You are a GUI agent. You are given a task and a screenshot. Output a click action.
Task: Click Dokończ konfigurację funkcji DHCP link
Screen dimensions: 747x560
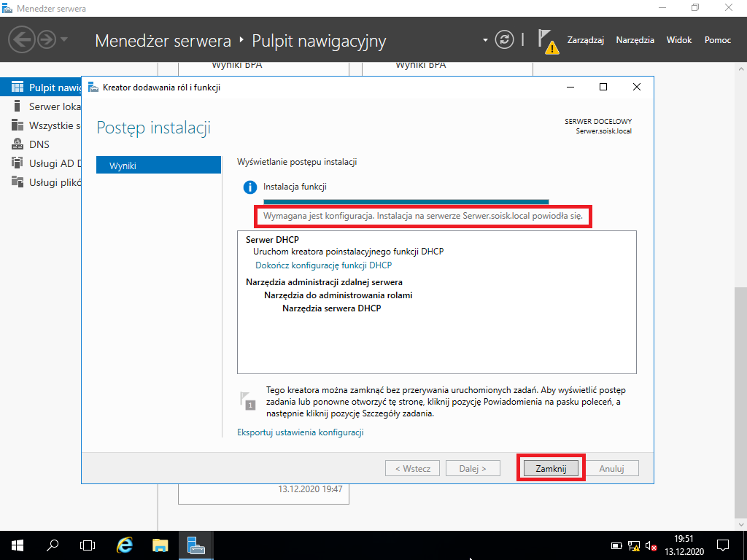pos(323,265)
